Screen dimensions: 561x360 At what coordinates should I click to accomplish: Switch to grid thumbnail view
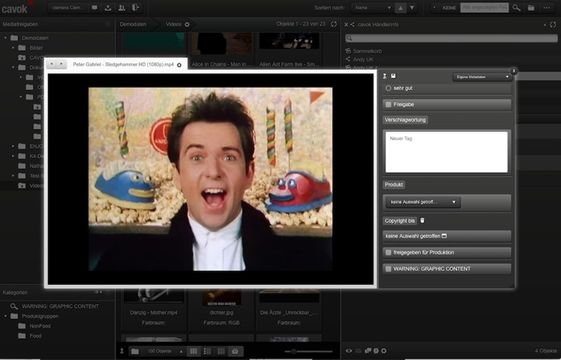tap(193, 351)
